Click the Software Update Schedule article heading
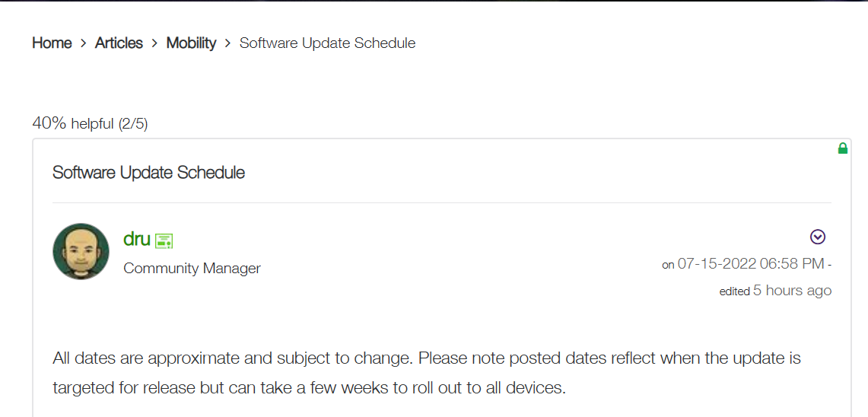Viewport: 868px width, 417px height. pyautogui.click(x=148, y=173)
